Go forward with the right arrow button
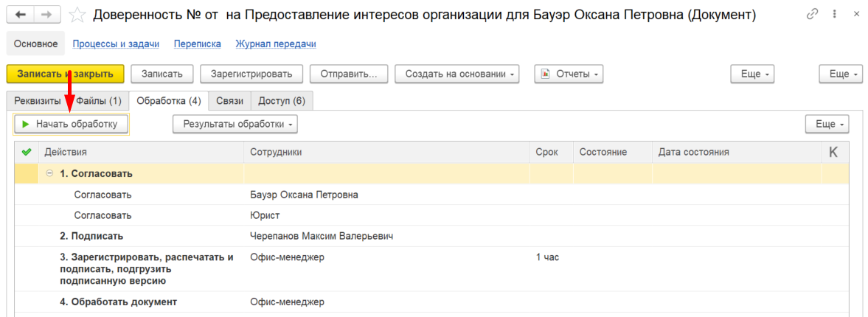The image size is (868, 317). click(x=48, y=15)
